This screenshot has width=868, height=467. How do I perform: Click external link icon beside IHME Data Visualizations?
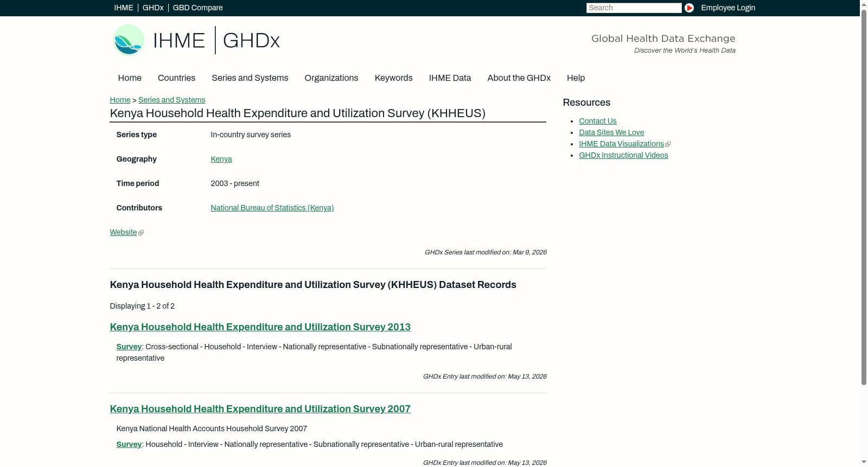668,144
